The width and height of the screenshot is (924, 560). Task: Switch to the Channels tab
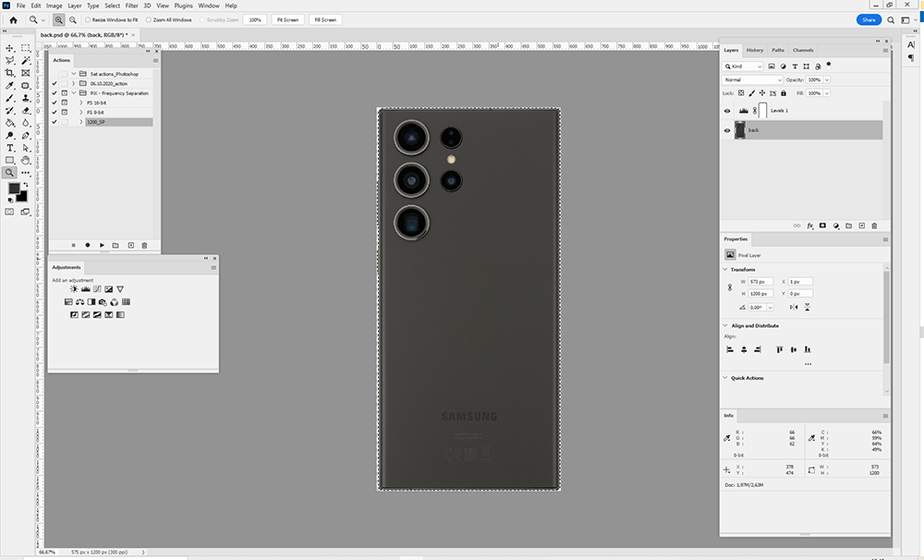803,50
